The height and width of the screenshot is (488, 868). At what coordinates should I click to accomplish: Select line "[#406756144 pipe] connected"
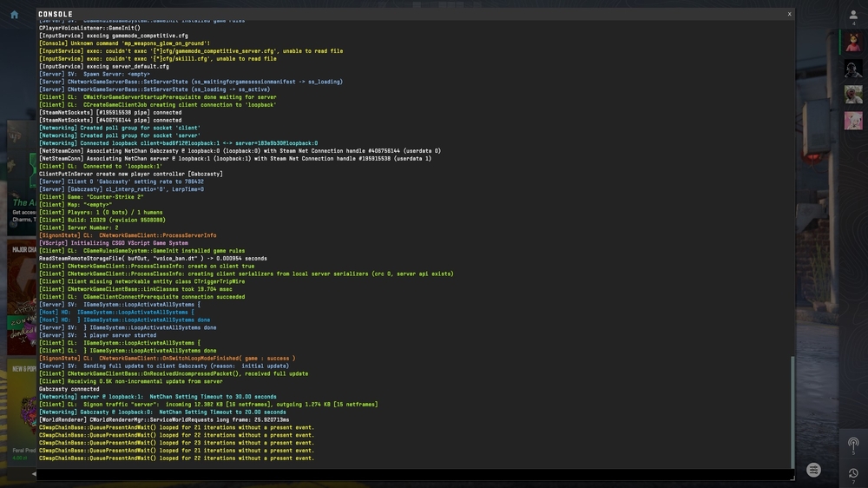click(110, 120)
